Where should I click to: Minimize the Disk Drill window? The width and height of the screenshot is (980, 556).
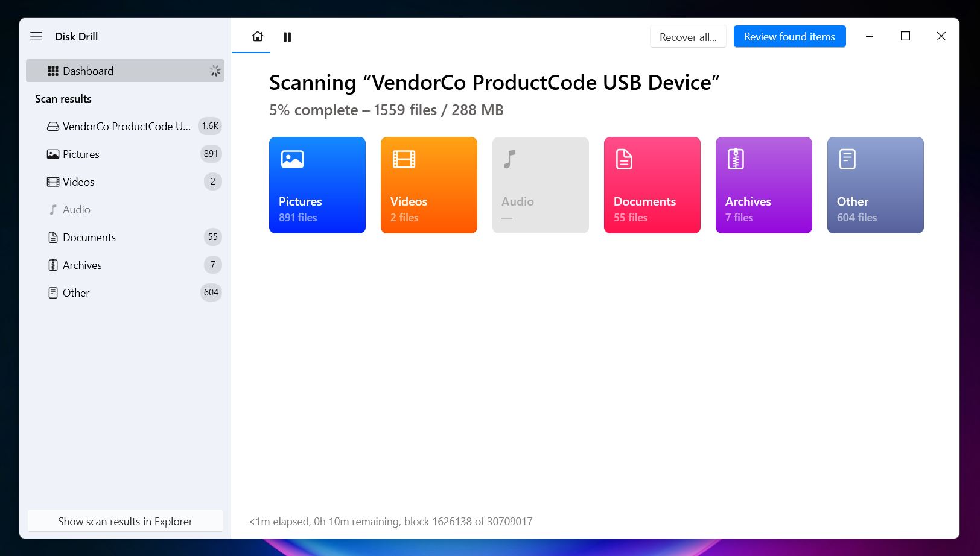click(870, 36)
